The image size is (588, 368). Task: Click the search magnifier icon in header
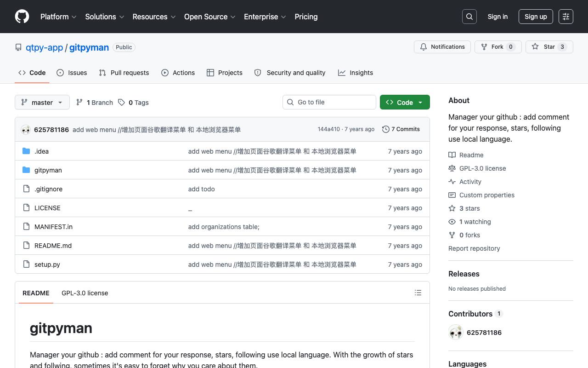click(469, 17)
